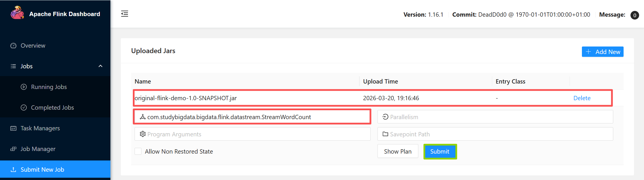This screenshot has height=180, width=644.
Task: Open the Task Managers page
Action: [x=55, y=128]
